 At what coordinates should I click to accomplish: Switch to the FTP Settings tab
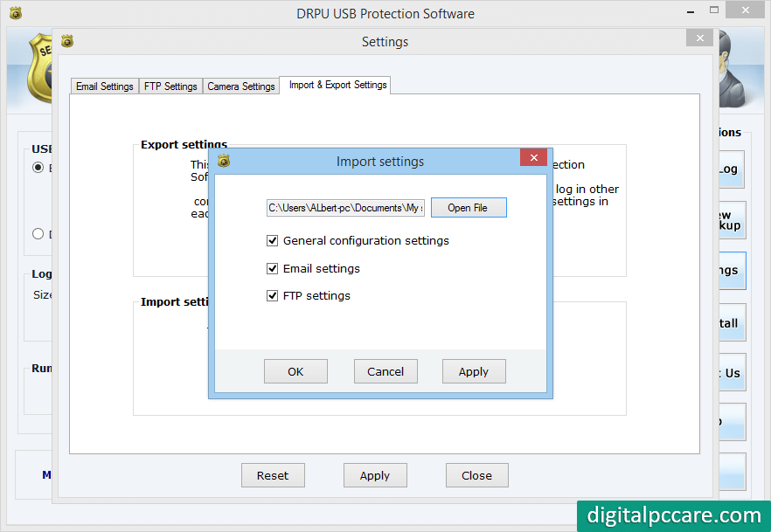coord(170,86)
